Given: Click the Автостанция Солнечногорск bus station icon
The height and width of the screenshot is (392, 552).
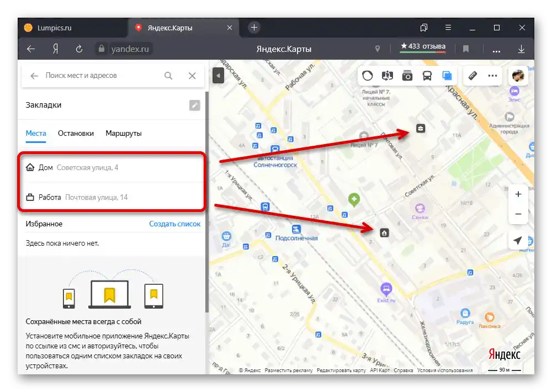Looking at the screenshot, I should tap(275, 149).
